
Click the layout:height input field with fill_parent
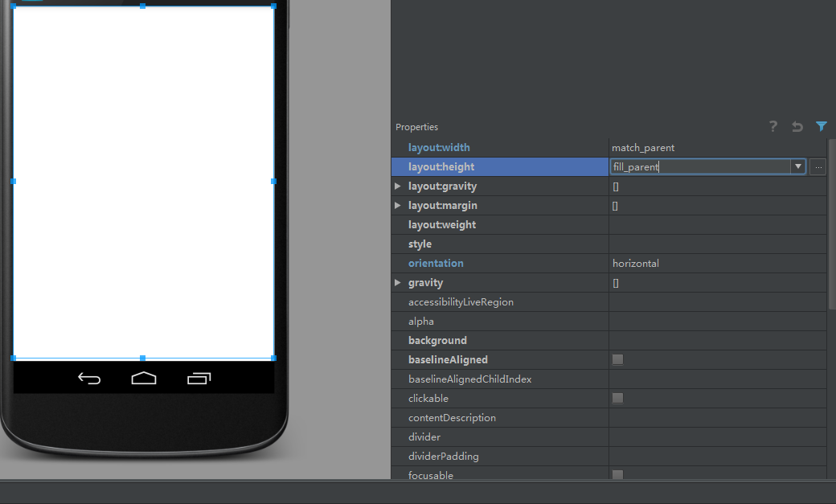(700, 167)
